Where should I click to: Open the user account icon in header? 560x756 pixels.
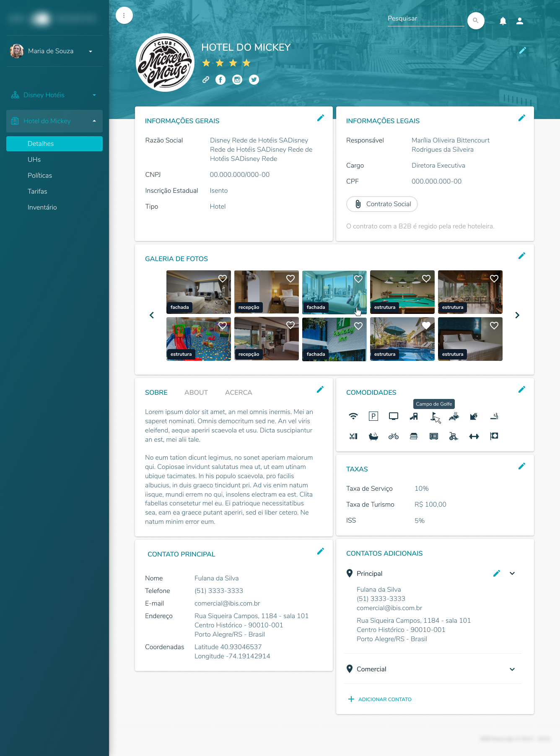pyautogui.click(x=520, y=21)
